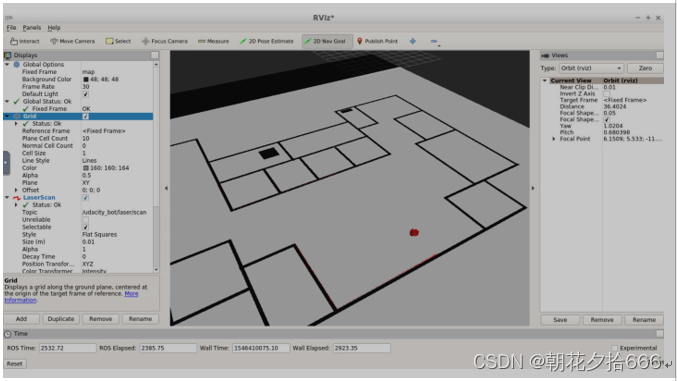Click Duplicate display button
Image resolution: width=677 pixels, height=381 pixels.
[61, 319]
